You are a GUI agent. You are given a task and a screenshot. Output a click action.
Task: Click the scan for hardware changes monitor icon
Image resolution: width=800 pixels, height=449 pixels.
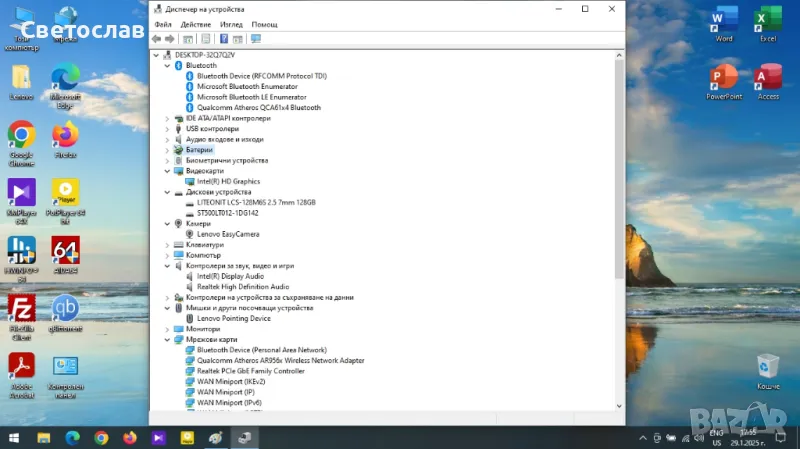pyautogui.click(x=256, y=39)
